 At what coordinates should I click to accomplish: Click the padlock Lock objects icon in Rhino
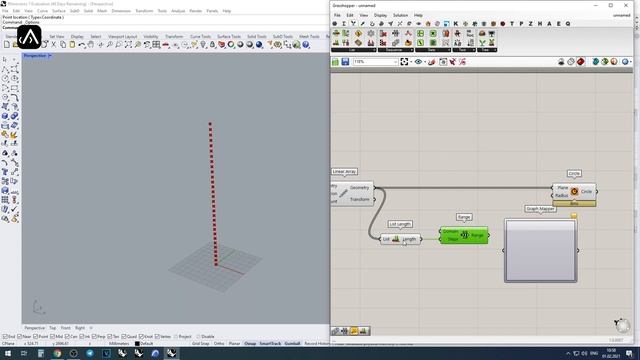(x=212, y=44)
